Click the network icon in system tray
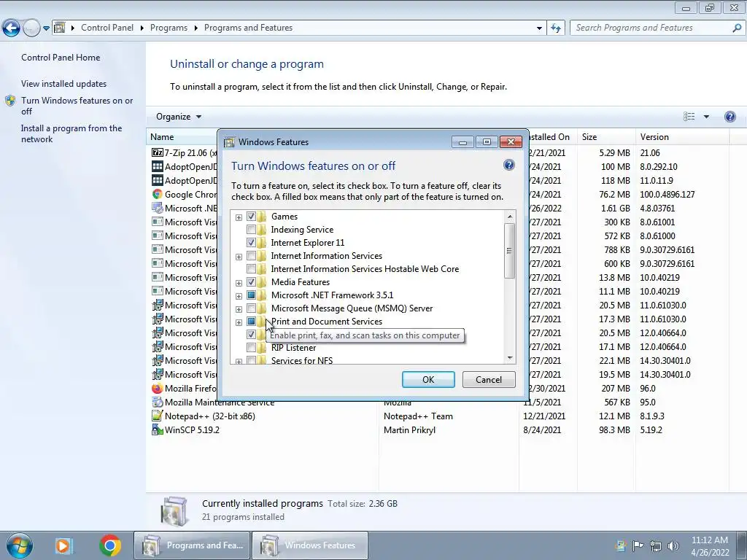The width and height of the screenshot is (747, 560). point(656,546)
